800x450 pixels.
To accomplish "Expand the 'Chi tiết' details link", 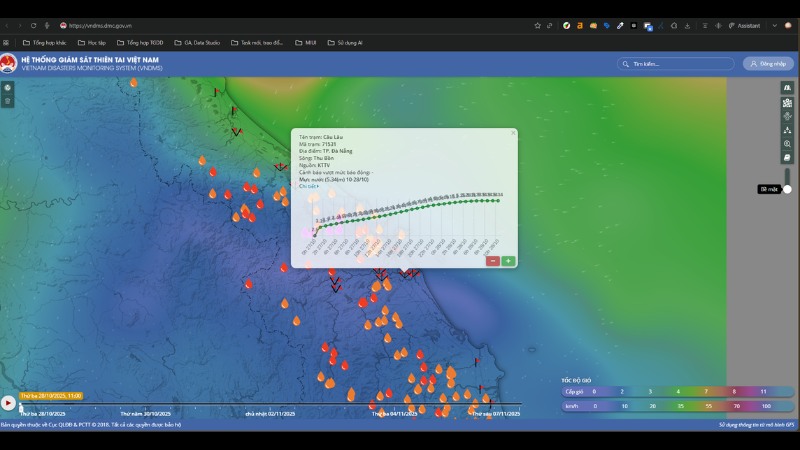I will click(x=308, y=186).
